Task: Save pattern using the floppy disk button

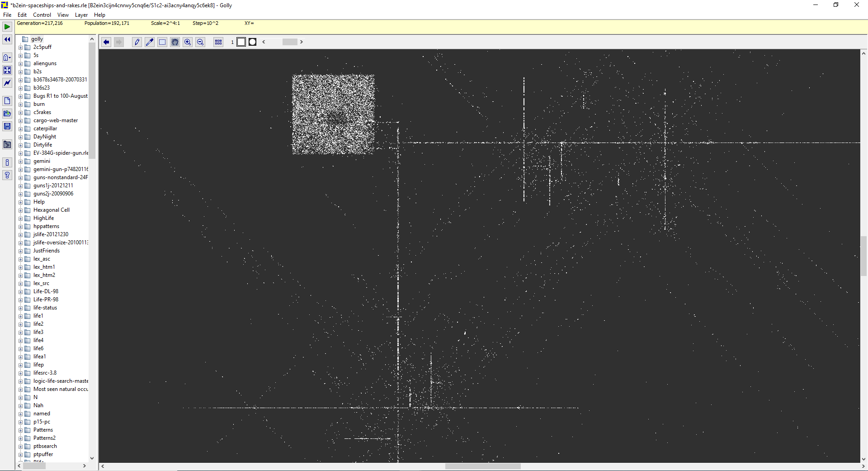Action: point(7,126)
